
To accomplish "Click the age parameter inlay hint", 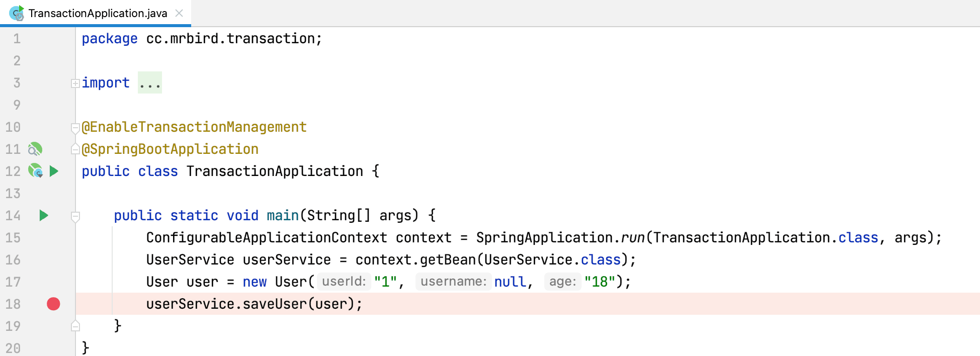I will point(562,282).
